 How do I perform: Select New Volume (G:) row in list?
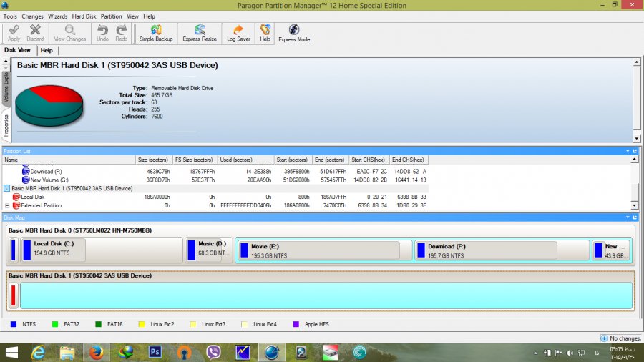point(215,180)
